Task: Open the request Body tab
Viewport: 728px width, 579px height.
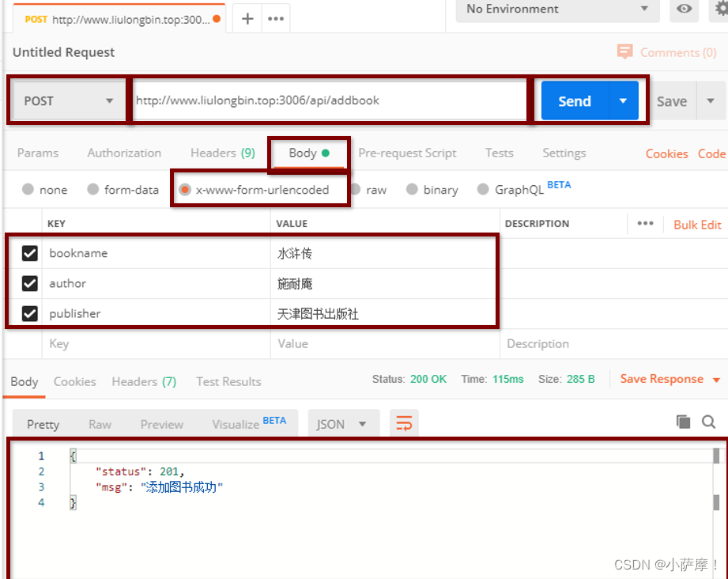Action: coord(309,153)
